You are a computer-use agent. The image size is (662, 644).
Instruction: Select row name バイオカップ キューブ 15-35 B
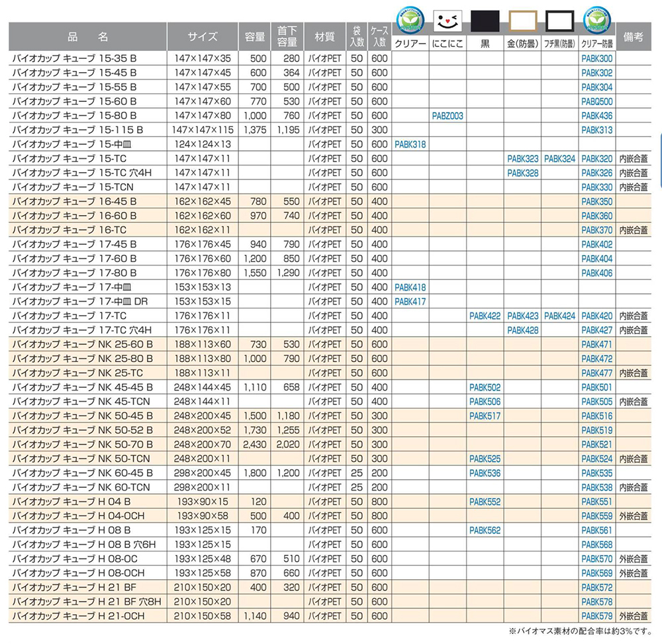coord(74,59)
